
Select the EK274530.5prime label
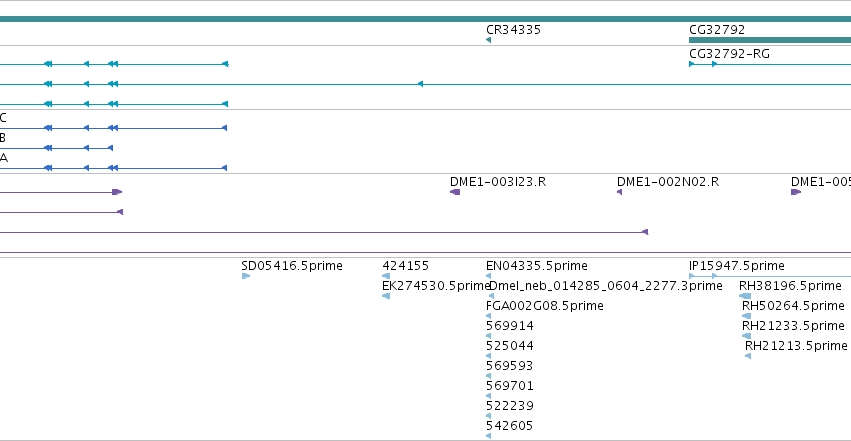coord(436,286)
